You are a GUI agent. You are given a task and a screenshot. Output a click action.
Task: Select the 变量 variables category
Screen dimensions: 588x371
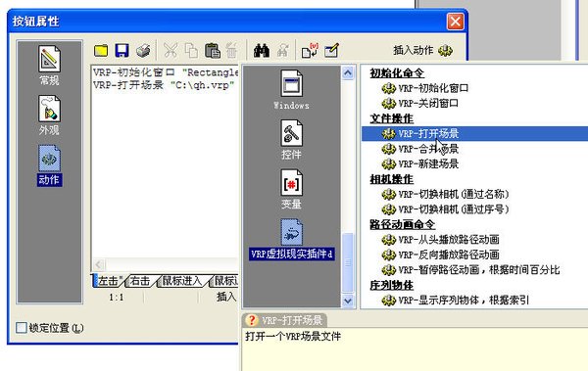pyautogui.click(x=291, y=189)
